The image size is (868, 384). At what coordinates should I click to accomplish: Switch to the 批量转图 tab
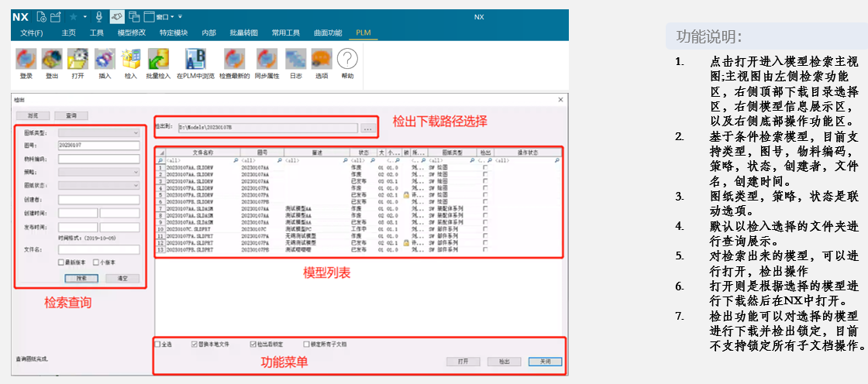(x=243, y=33)
